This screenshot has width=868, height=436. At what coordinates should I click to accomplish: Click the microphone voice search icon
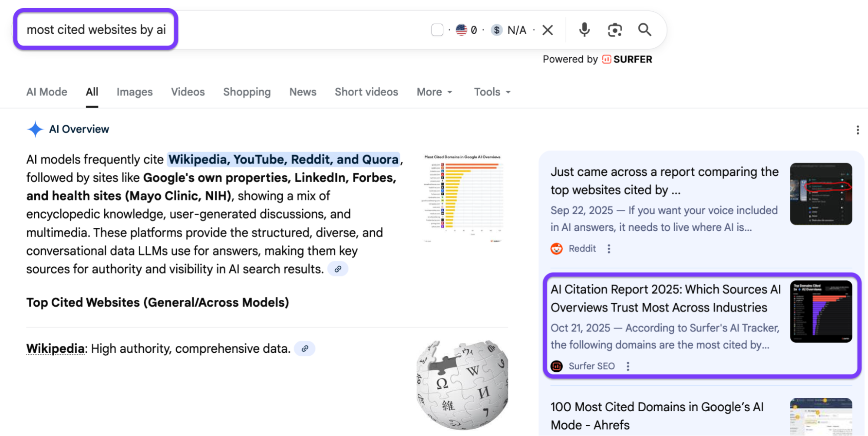click(x=584, y=30)
